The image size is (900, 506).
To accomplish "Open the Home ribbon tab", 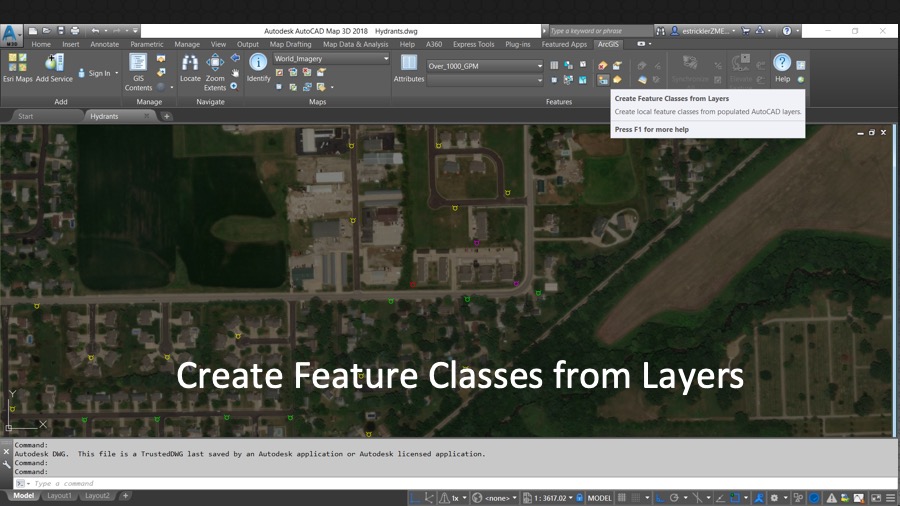I will click(41, 44).
